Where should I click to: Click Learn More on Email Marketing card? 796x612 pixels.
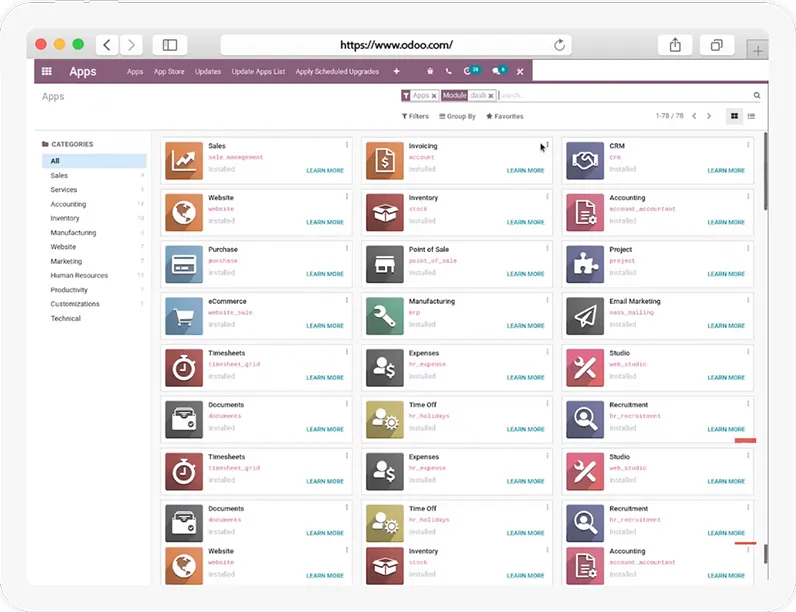(726, 326)
